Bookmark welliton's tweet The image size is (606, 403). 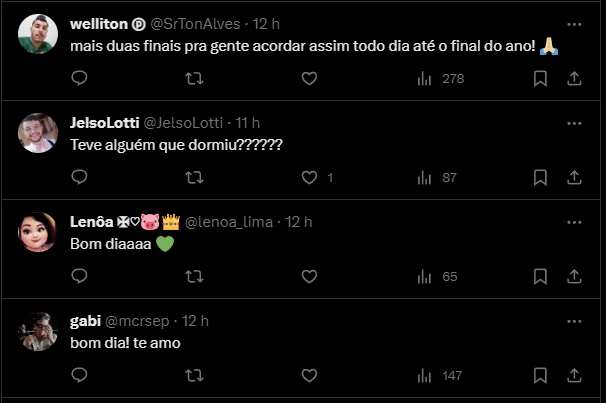540,79
